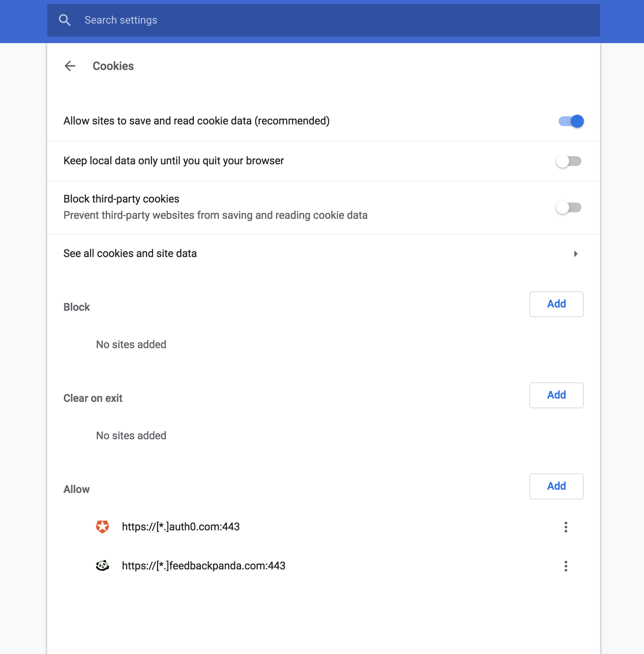Open more actions menu for auth0.com
Viewport: 644px width, 654px height.
pyautogui.click(x=566, y=527)
